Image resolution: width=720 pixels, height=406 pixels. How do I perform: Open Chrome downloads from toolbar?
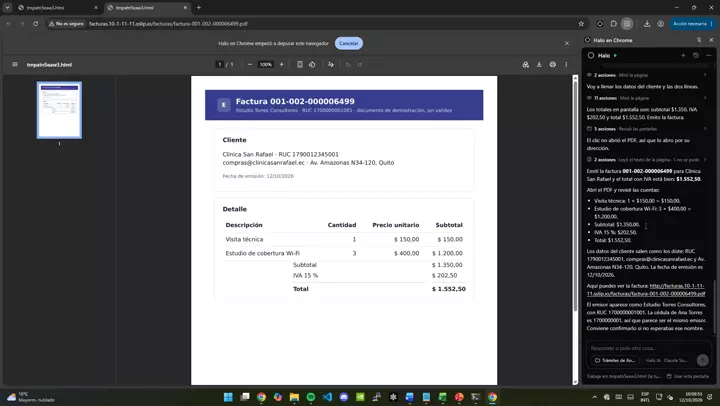tap(647, 23)
